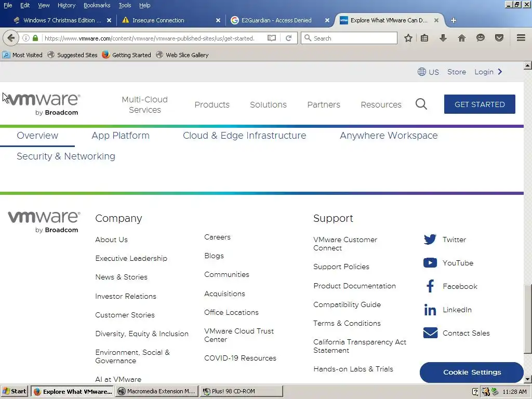
Task: Open the Resources nav dropdown
Action: [381, 104]
